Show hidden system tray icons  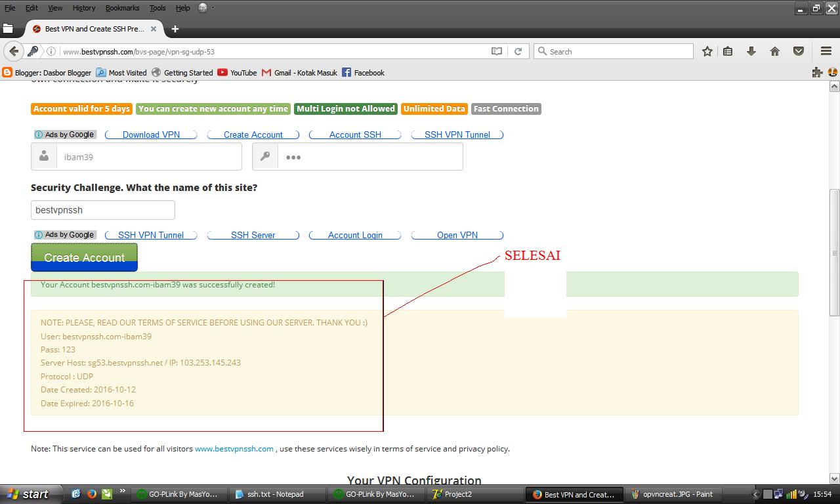tap(755, 494)
